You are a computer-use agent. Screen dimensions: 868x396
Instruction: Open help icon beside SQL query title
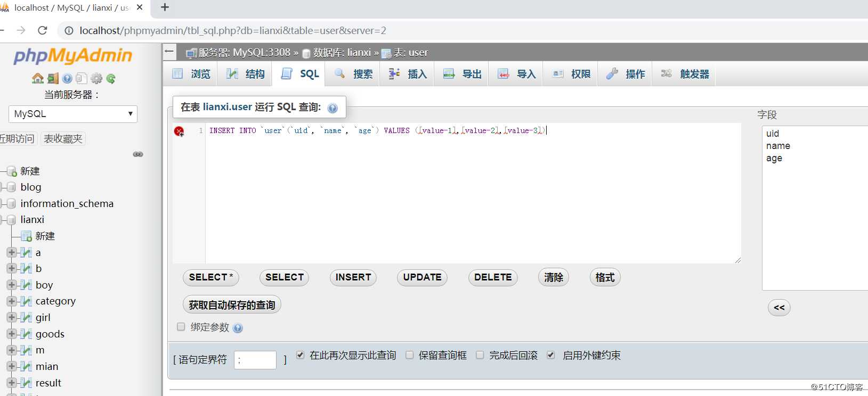click(332, 108)
